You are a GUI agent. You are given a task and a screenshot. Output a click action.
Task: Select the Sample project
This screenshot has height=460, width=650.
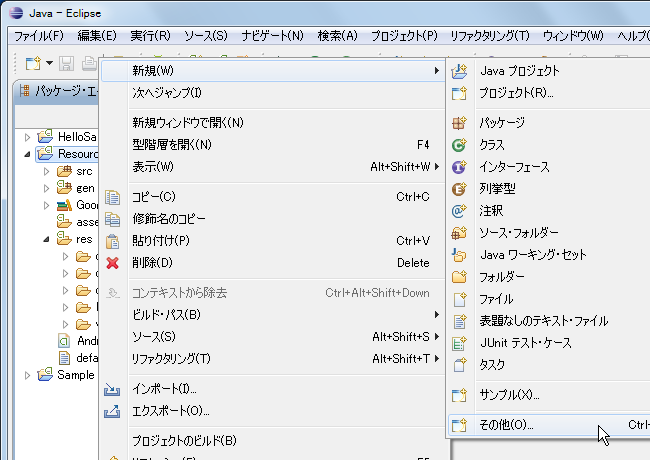66,375
